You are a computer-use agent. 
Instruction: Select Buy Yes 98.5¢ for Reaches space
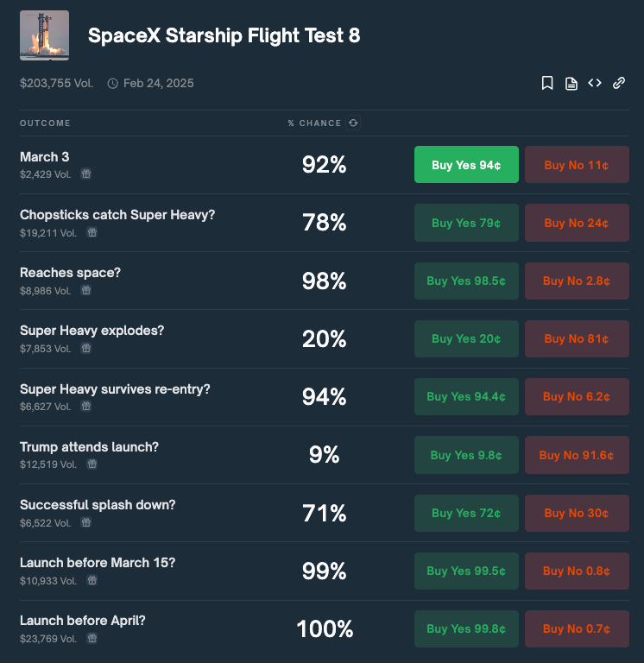(466, 281)
